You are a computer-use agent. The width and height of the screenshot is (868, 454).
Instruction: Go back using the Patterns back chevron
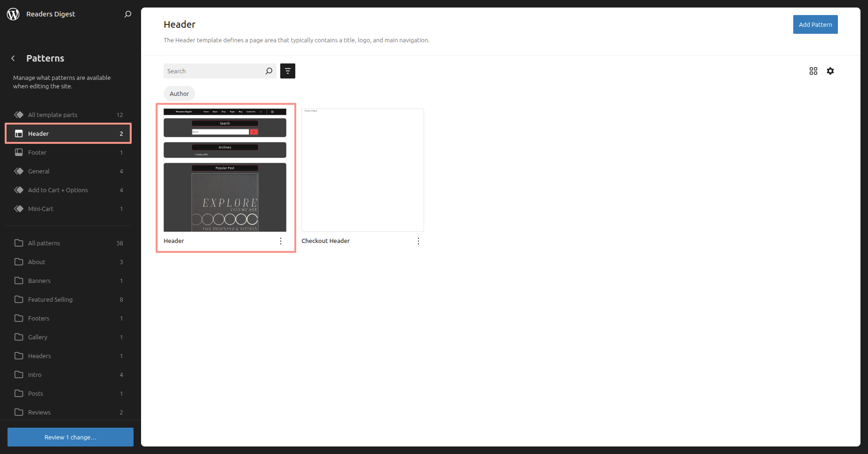pos(13,58)
